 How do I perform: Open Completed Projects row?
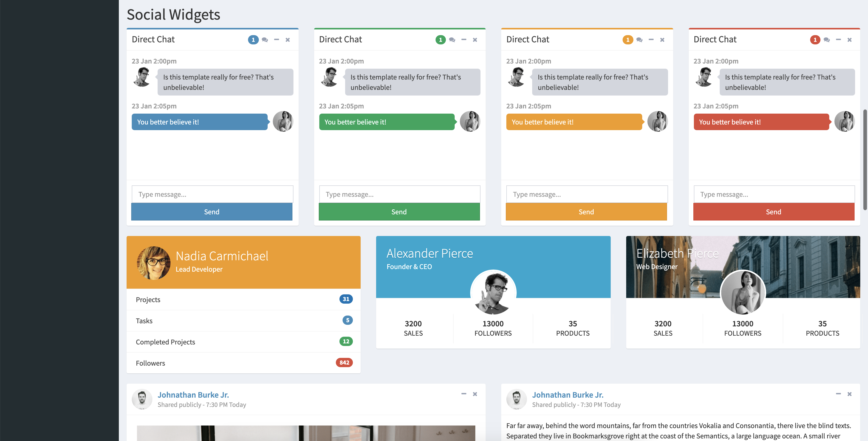pyautogui.click(x=244, y=342)
